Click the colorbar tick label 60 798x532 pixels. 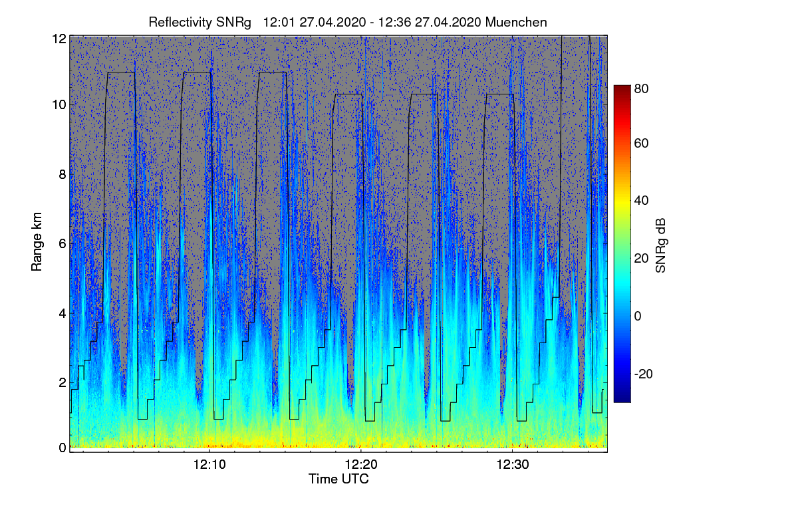[x=641, y=143]
